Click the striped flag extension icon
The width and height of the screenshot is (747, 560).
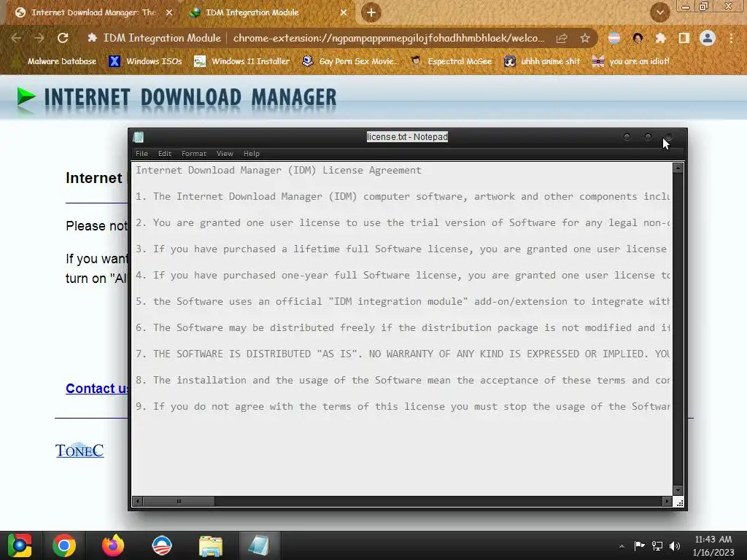[614, 38]
